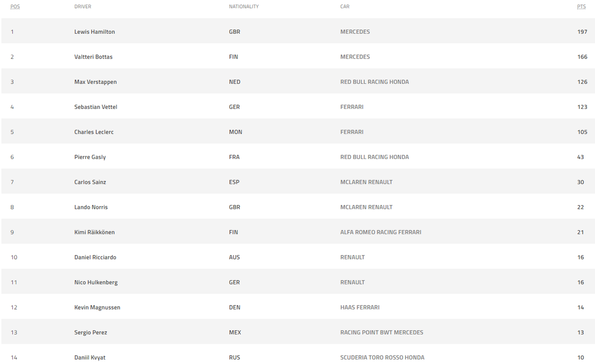Open RACING POINT BWT MERCEDES link
Viewport: 595px width, 364px height.
click(x=382, y=333)
